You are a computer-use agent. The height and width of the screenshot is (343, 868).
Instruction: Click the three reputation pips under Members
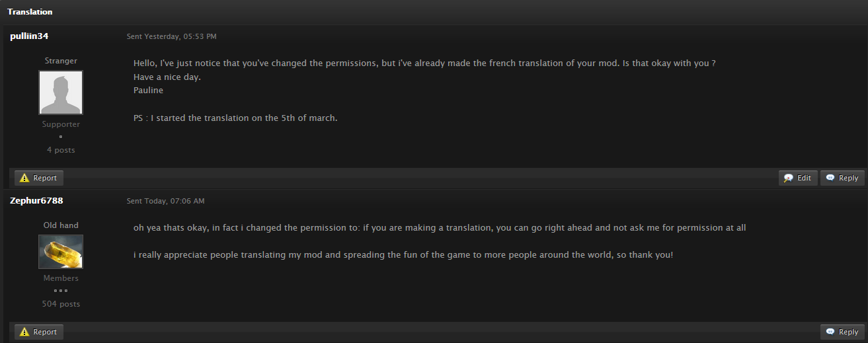(61, 291)
